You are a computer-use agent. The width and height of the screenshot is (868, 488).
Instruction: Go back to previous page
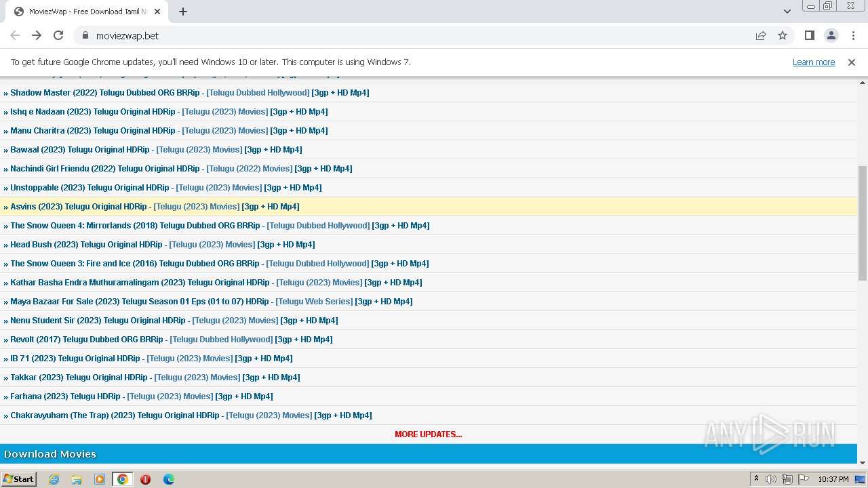click(15, 35)
